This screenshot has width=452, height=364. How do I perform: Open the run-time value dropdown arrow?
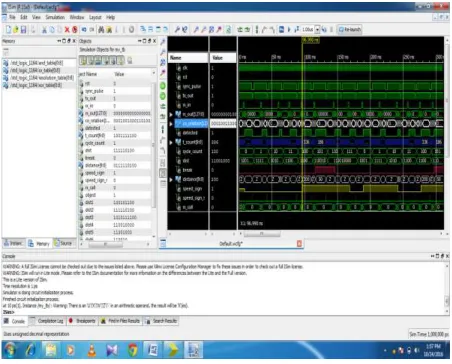tap(317, 30)
